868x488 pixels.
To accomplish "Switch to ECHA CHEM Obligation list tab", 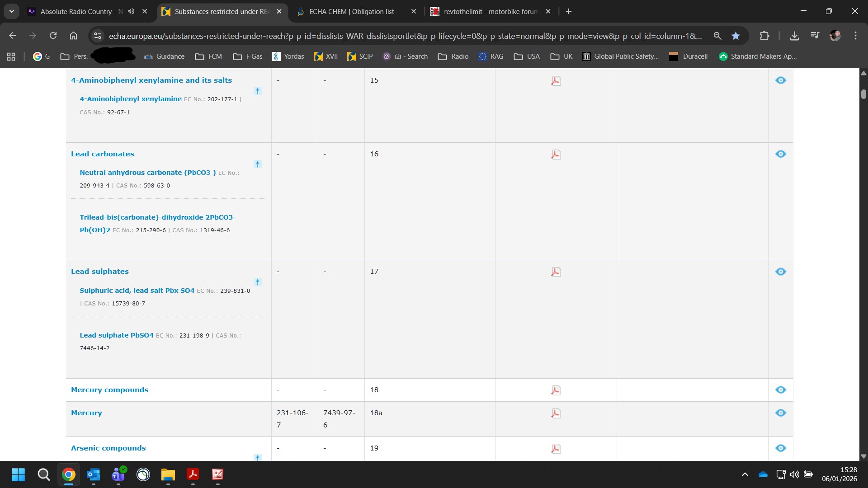I will click(x=350, y=11).
